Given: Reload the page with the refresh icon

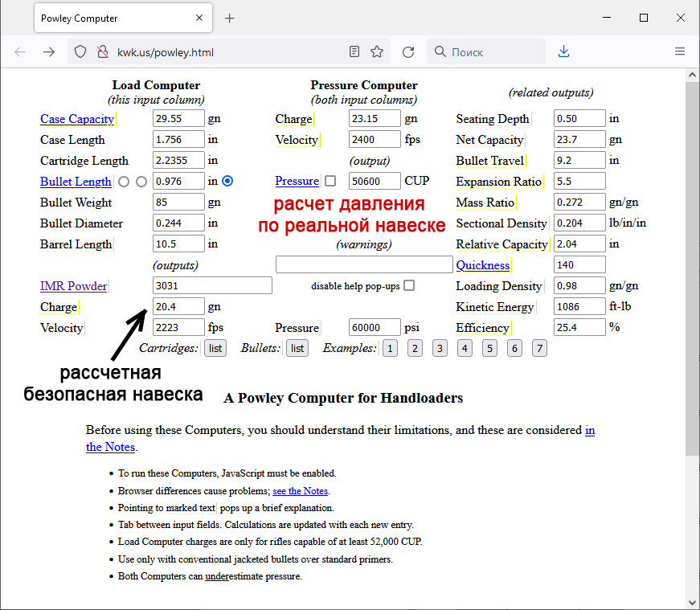Looking at the screenshot, I should [x=408, y=52].
